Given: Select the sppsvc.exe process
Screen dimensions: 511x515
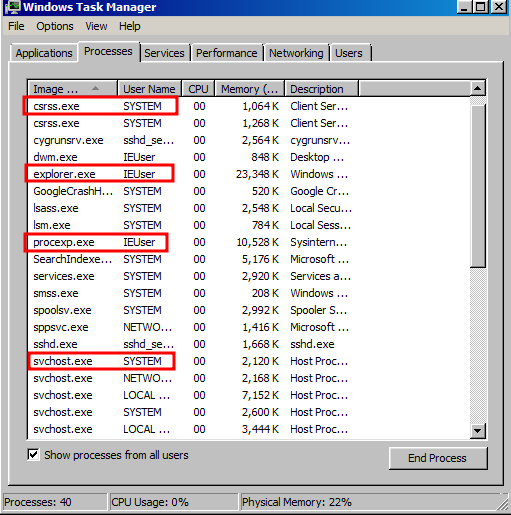Looking at the screenshot, I should [248, 327].
